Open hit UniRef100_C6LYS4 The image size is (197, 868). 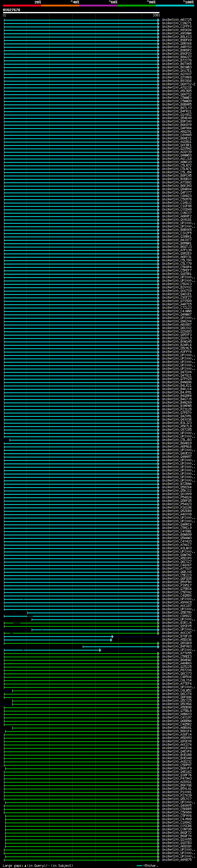177,680
